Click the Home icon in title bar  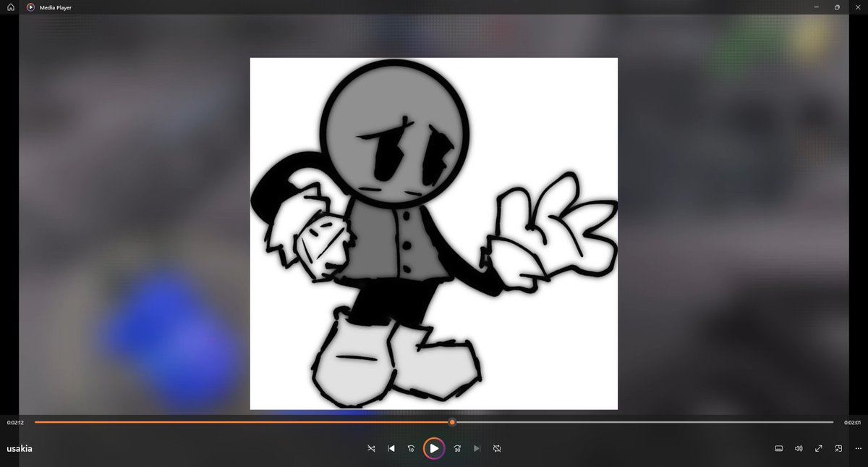[x=11, y=7]
